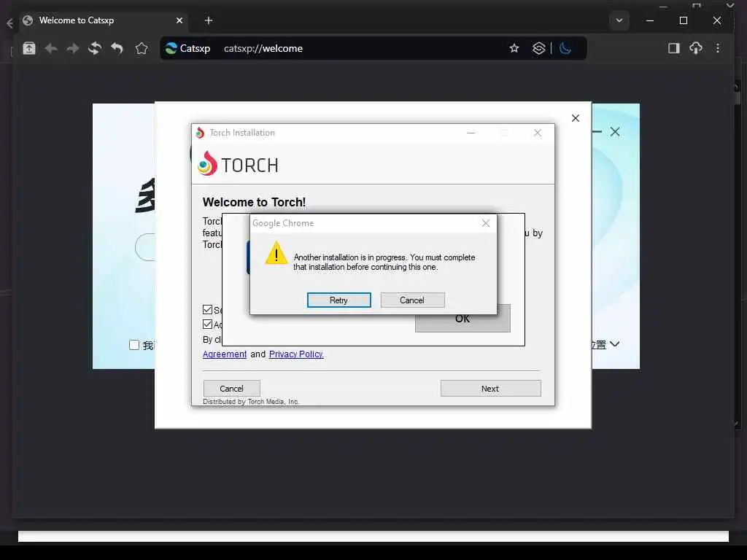
Task: Click the cloud upload toolbar icon
Action: coord(696,48)
